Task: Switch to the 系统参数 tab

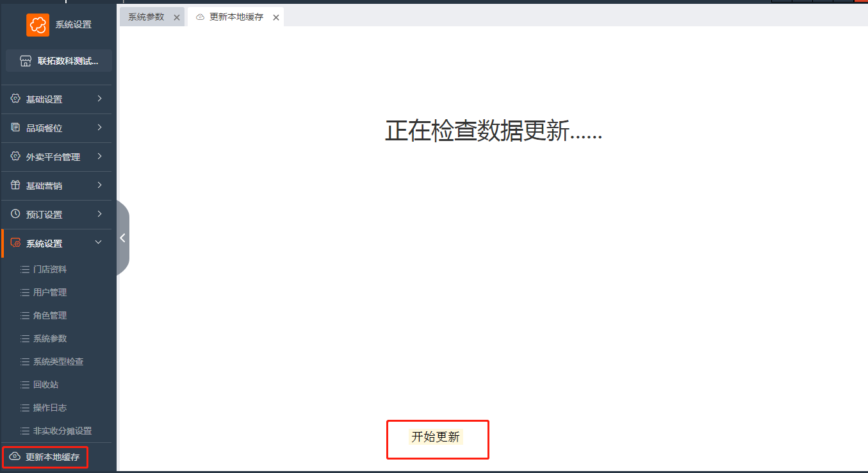Action: point(146,17)
